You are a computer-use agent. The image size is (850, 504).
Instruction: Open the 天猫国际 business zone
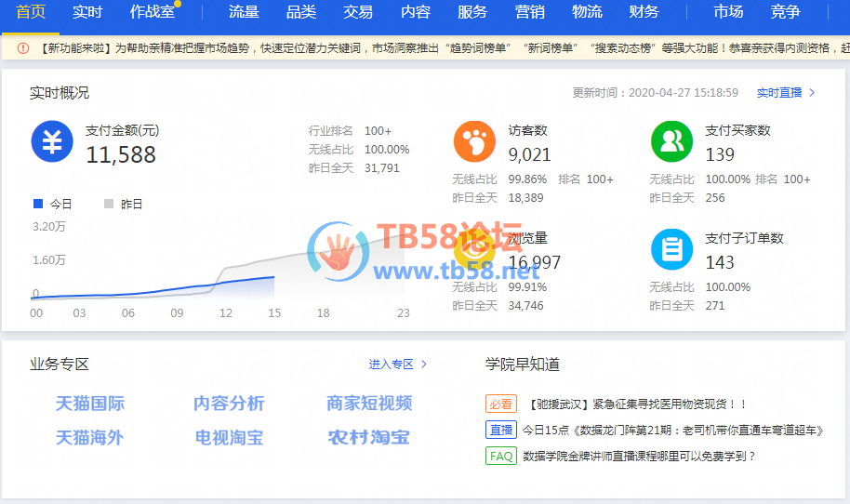(90, 404)
